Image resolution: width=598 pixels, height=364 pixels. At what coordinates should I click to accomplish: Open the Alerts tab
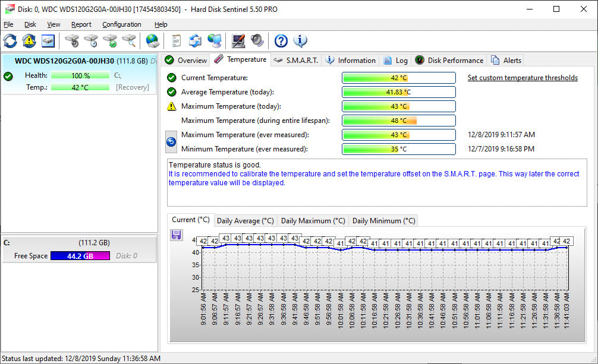tap(506, 60)
